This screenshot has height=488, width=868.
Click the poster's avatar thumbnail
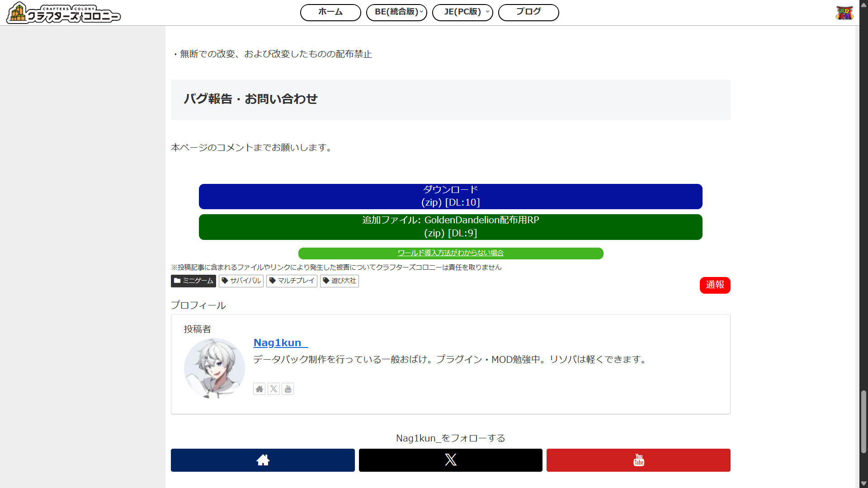(214, 368)
